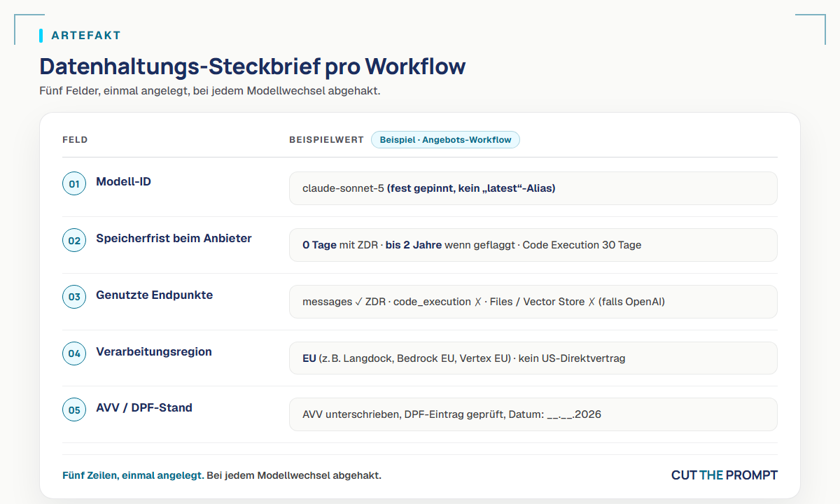Image resolution: width=840 pixels, height=504 pixels.
Task: Select the Speicherfrist value box with 0 Tage
Action: pos(533,245)
